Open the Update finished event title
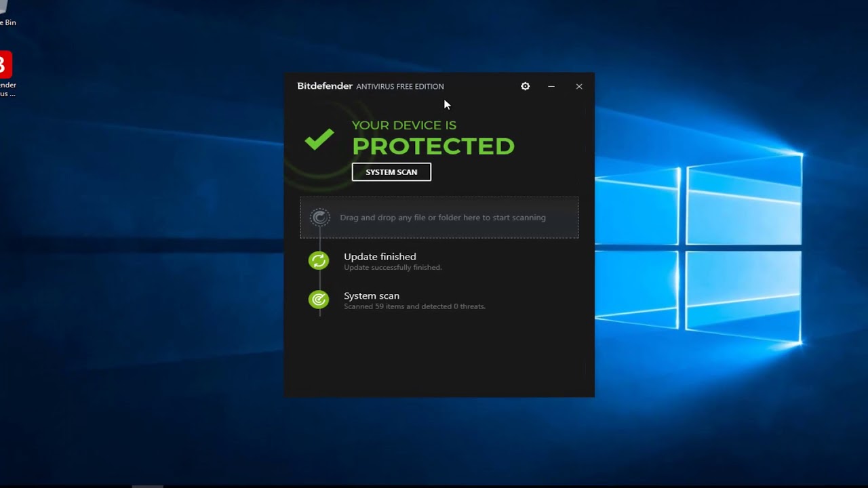 pyautogui.click(x=380, y=256)
